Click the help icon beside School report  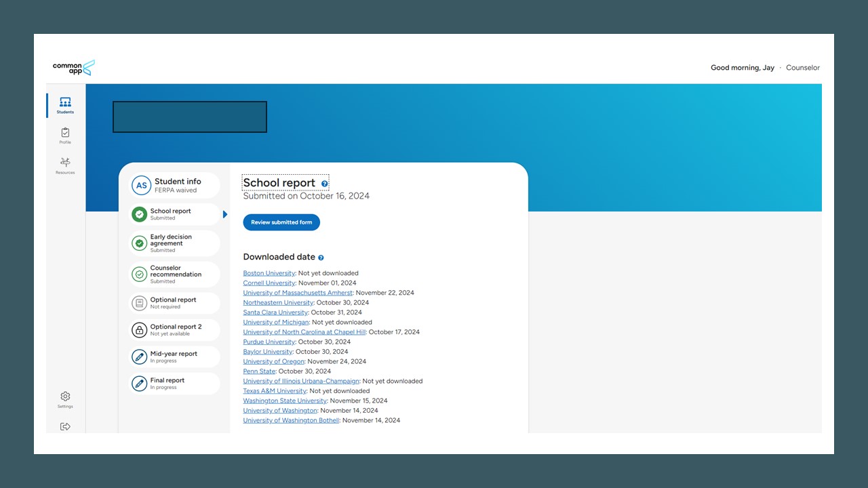pyautogui.click(x=325, y=184)
